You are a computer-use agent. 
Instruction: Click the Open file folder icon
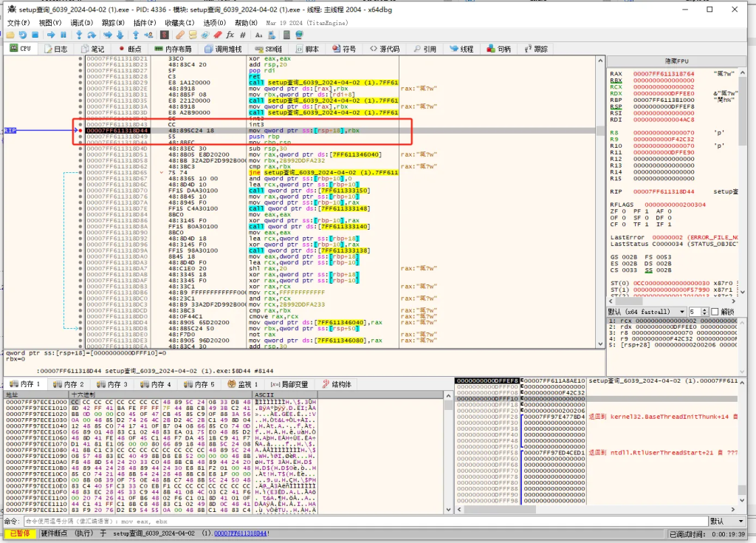[x=11, y=35]
